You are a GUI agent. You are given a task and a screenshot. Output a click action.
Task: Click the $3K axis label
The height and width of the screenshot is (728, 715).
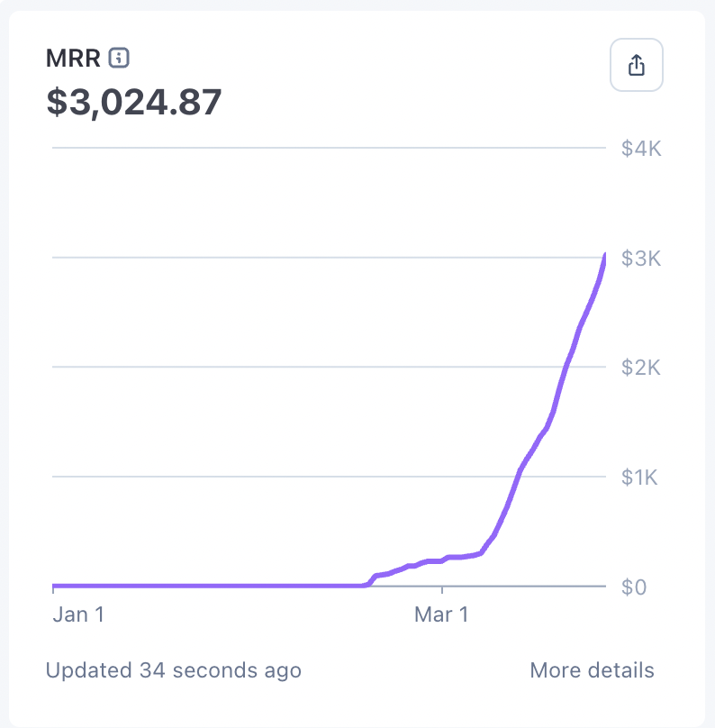[641, 259]
